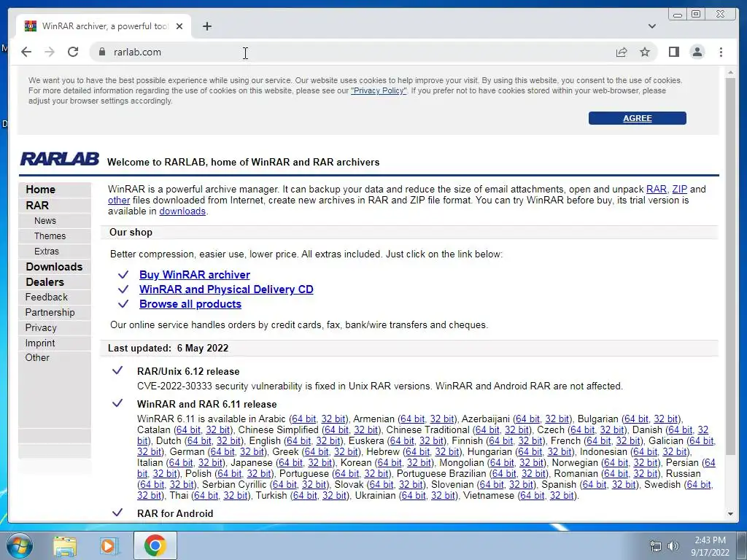The width and height of the screenshot is (747, 560).
Task: Open Chrome's three-dot menu
Action: (721, 52)
